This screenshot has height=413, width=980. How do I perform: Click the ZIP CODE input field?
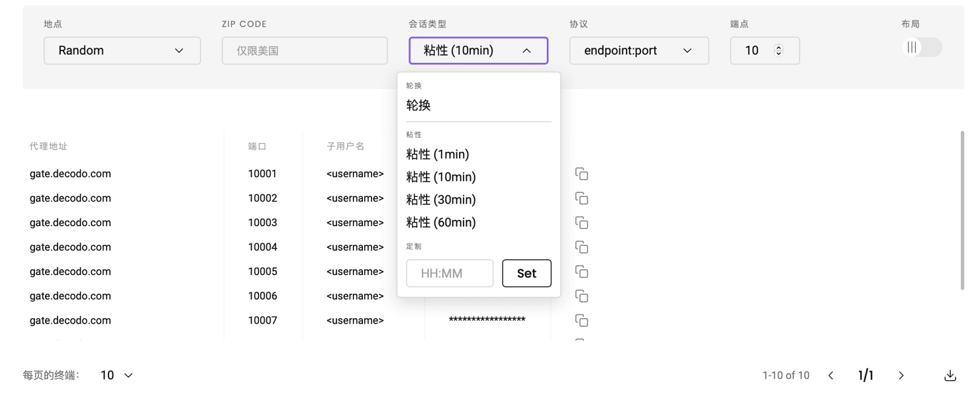point(305,50)
